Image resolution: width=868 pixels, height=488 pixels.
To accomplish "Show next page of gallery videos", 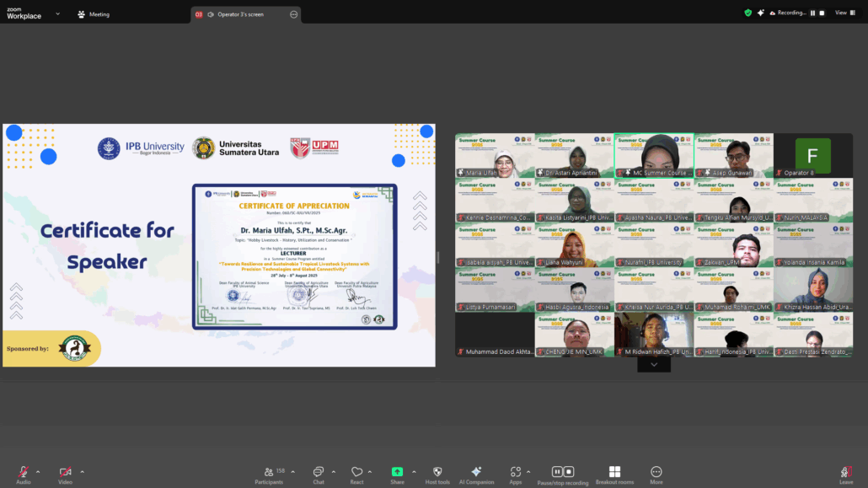I will 653,365.
